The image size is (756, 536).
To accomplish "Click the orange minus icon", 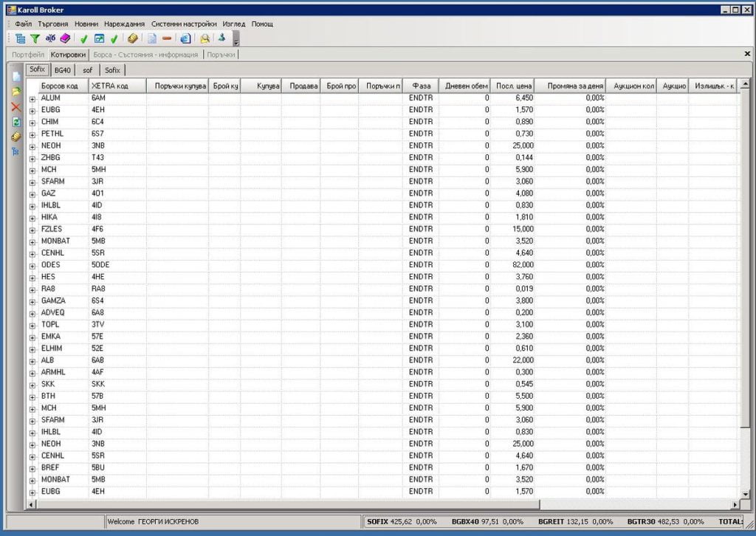I will click(x=167, y=38).
